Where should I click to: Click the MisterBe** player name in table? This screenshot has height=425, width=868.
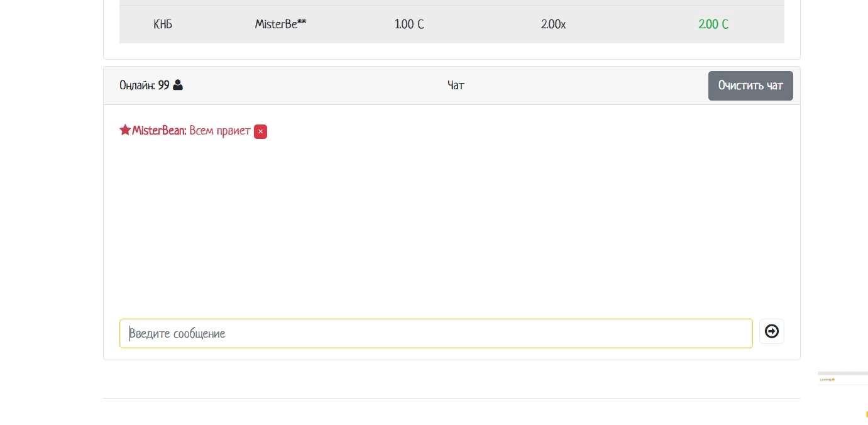tap(280, 25)
